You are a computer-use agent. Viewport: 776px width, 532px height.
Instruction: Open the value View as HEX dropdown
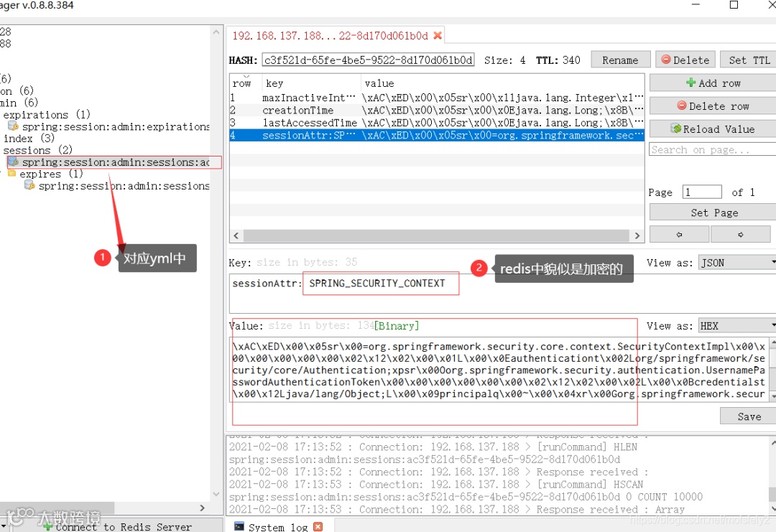pyautogui.click(x=737, y=326)
